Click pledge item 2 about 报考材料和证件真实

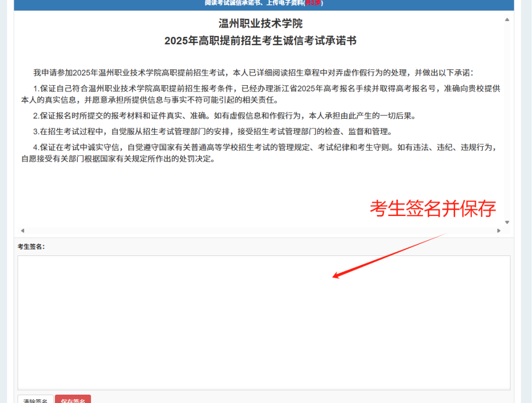pyautogui.click(x=225, y=116)
